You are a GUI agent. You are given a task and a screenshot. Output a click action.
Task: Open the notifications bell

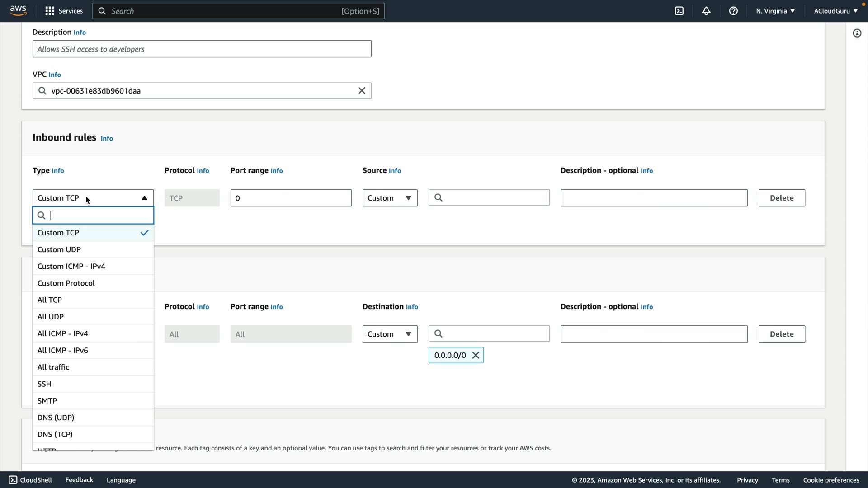pyautogui.click(x=706, y=11)
